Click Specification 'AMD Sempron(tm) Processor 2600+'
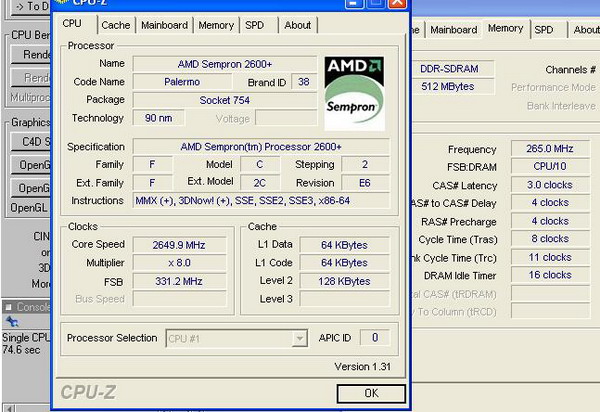 [x=261, y=147]
